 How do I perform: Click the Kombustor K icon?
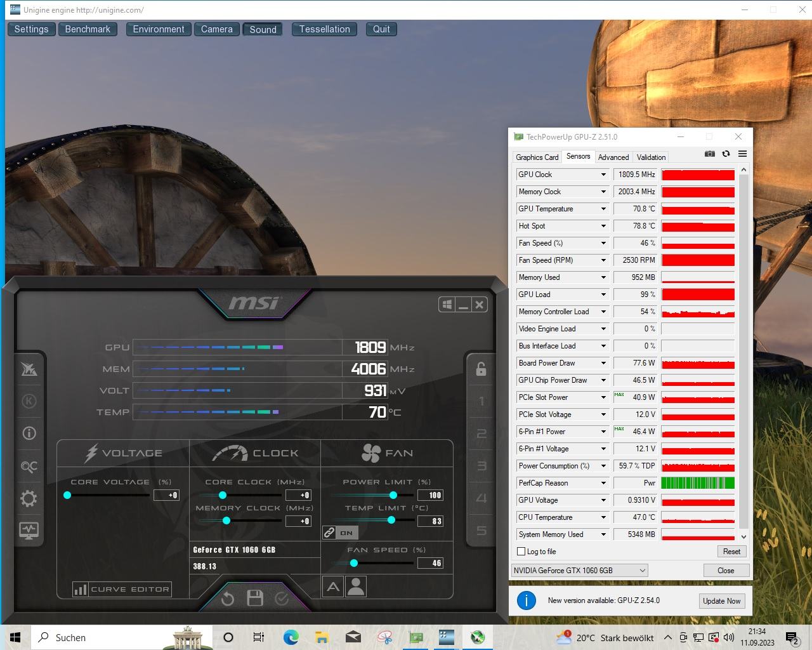tap(29, 401)
